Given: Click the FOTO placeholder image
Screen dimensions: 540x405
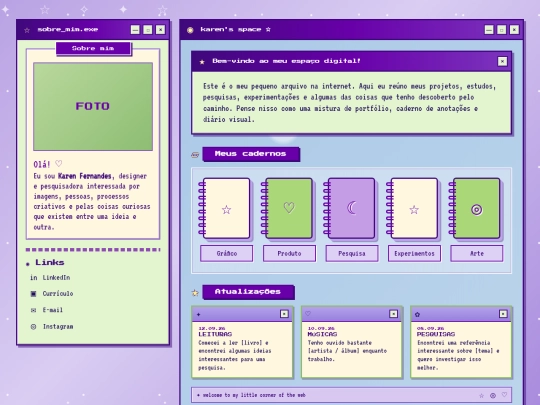Looking at the screenshot, I should coord(93,106).
